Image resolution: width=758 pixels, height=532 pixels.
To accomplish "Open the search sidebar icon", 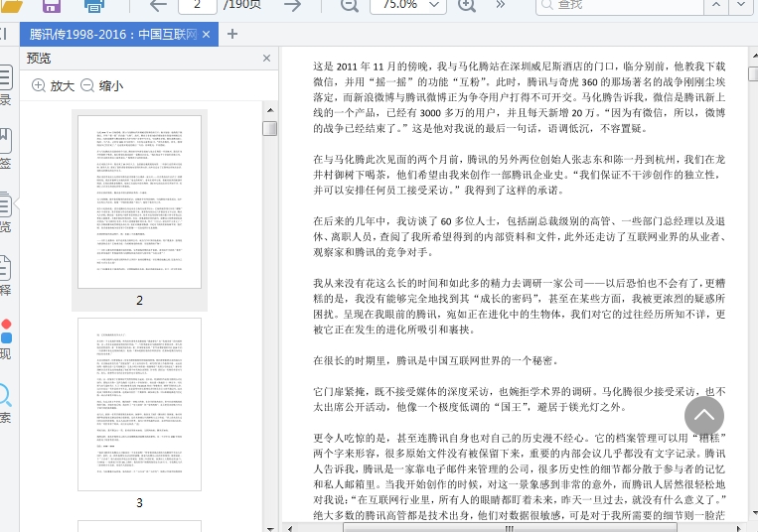I will pos(5,403).
